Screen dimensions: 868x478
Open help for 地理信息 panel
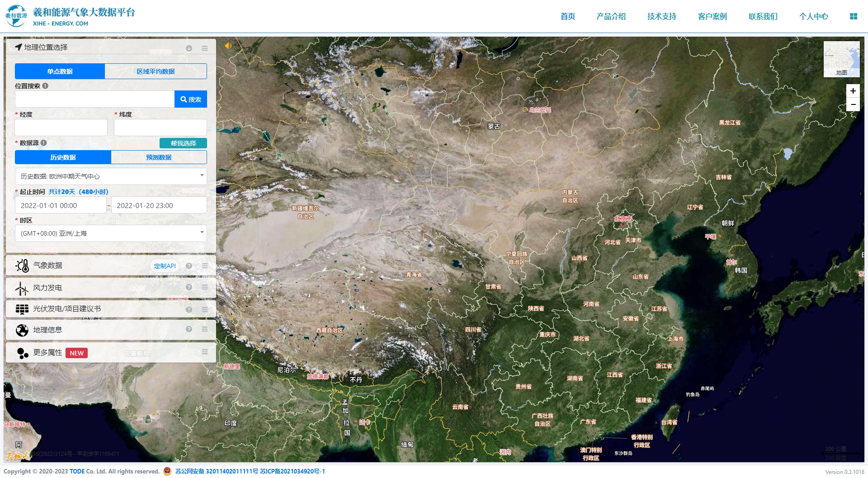[x=189, y=329]
